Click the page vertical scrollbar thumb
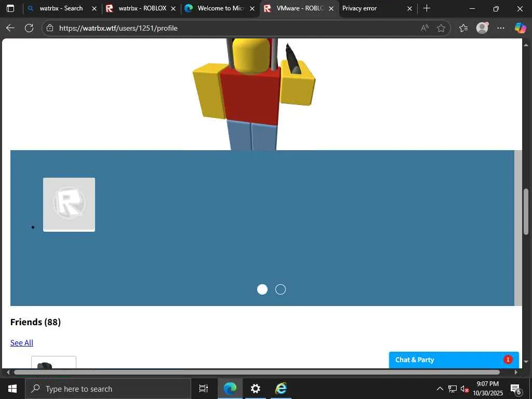The image size is (532, 399). pyautogui.click(x=526, y=211)
